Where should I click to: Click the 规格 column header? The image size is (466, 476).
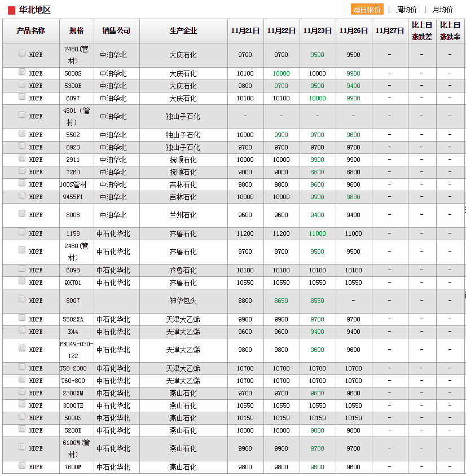(77, 30)
